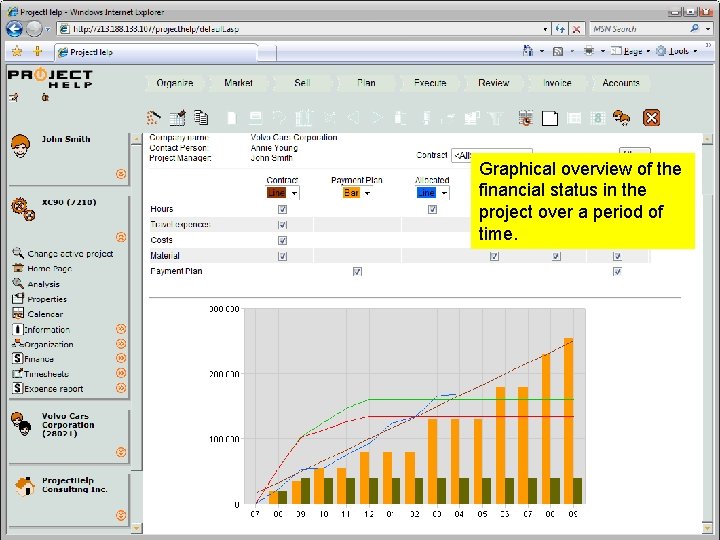
Task: Click the MSN Search box
Action: coord(639,29)
